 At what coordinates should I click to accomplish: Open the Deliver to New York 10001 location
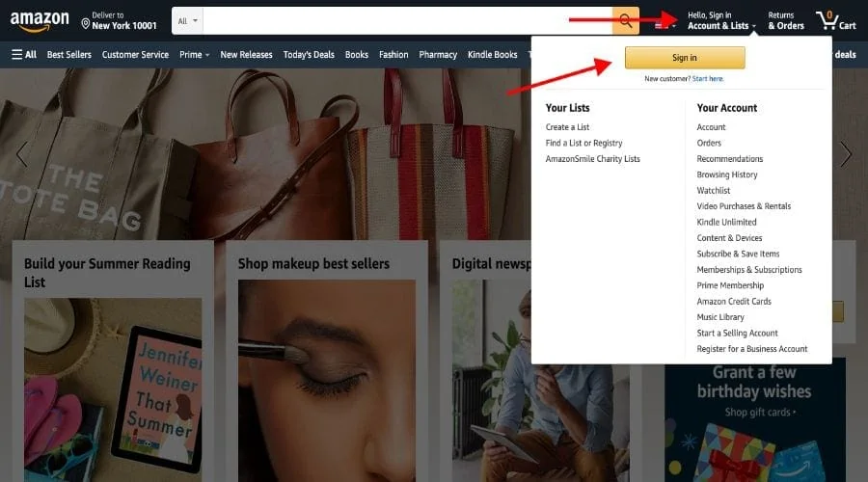(x=119, y=20)
